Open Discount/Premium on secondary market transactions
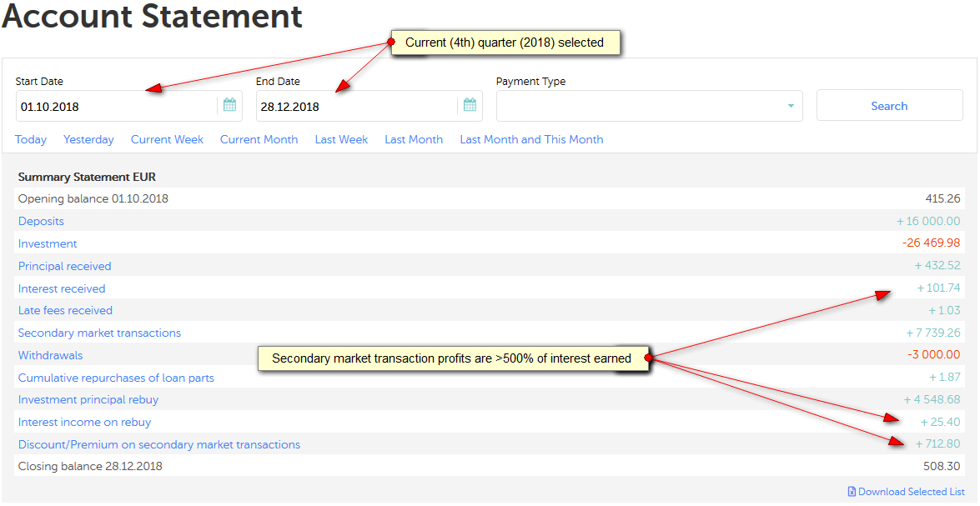Viewport: 980px width, 506px height. [x=158, y=445]
